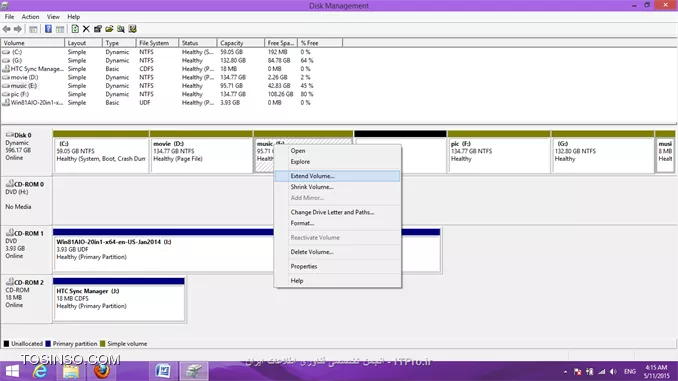Click the CD-ROM 2 drive icon
Image resolution: width=678 pixels, height=381 pixels.
[10, 282]
